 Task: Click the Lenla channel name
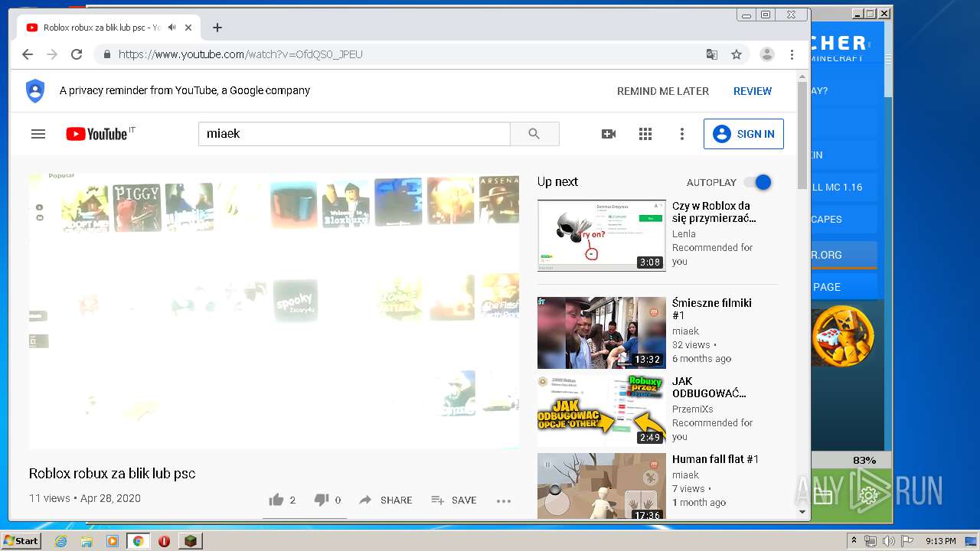coord(684,233)
